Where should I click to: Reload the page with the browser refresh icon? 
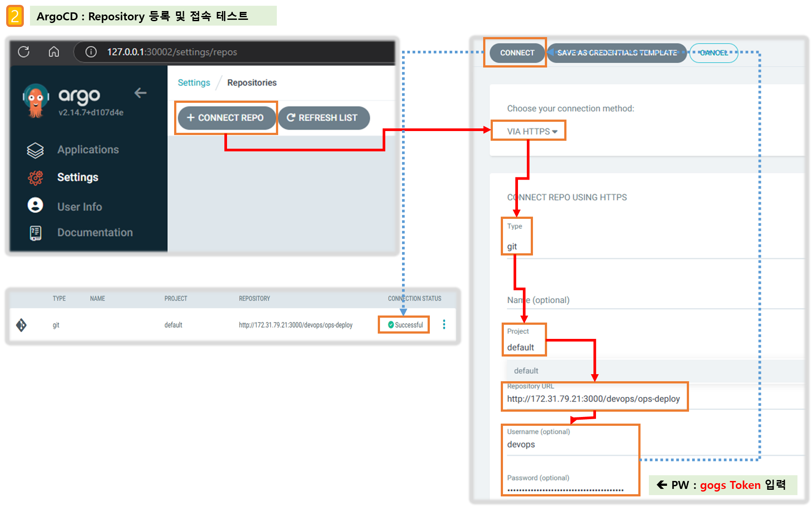24,52
